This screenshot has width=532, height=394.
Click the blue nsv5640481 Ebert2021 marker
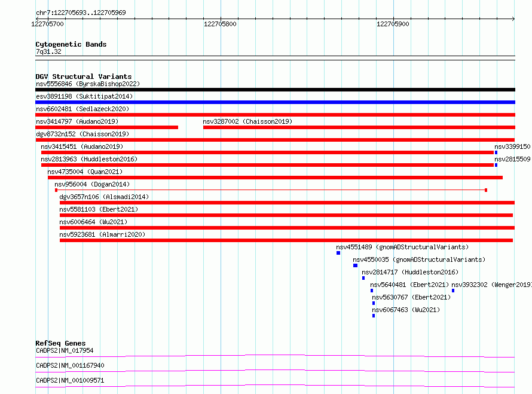click(x=372, y=291)
